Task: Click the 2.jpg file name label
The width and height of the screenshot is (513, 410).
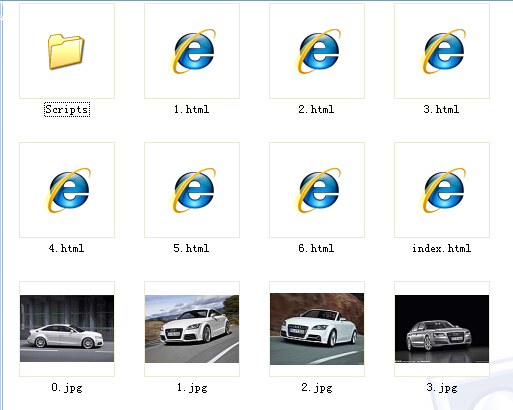Action: pyautogui.click(x=317, y=388)
